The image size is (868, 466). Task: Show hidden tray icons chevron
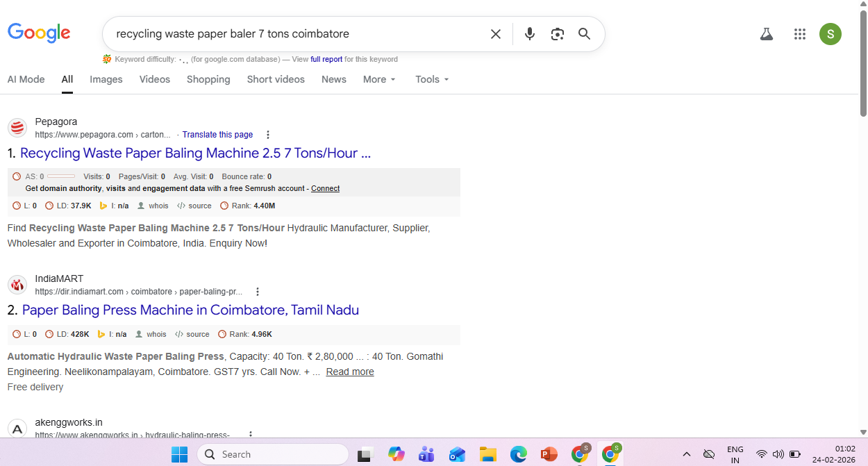click(x=687, y=454)
